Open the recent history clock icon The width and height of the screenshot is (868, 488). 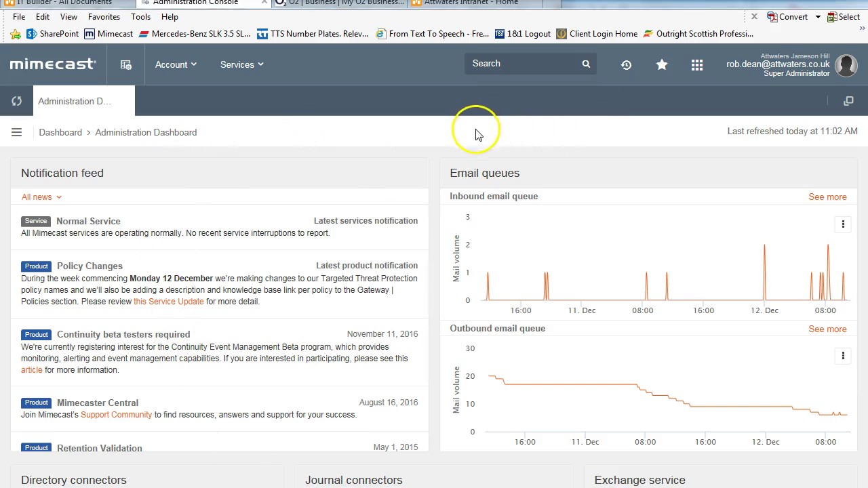click(x=626, y=64)
